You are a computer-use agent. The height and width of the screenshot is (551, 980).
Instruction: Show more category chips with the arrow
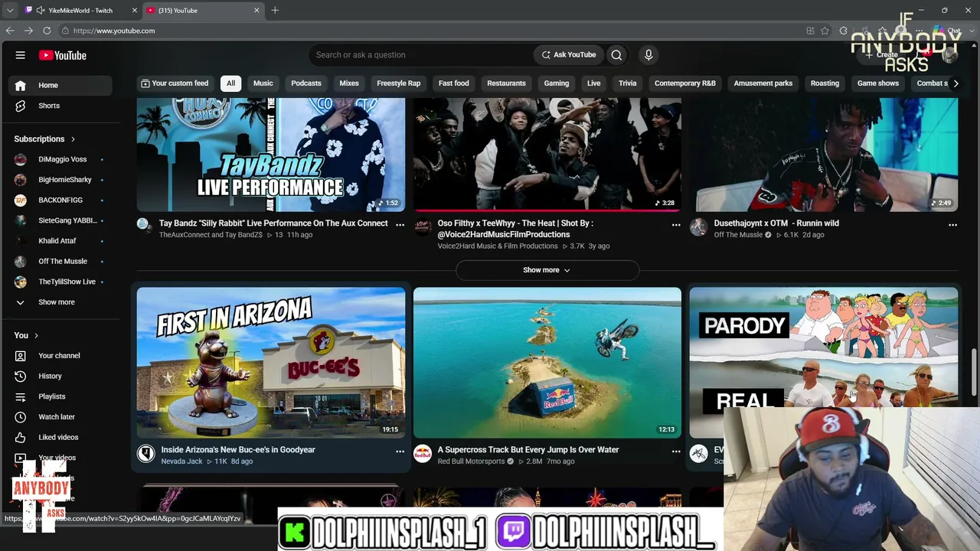(955, 83)
